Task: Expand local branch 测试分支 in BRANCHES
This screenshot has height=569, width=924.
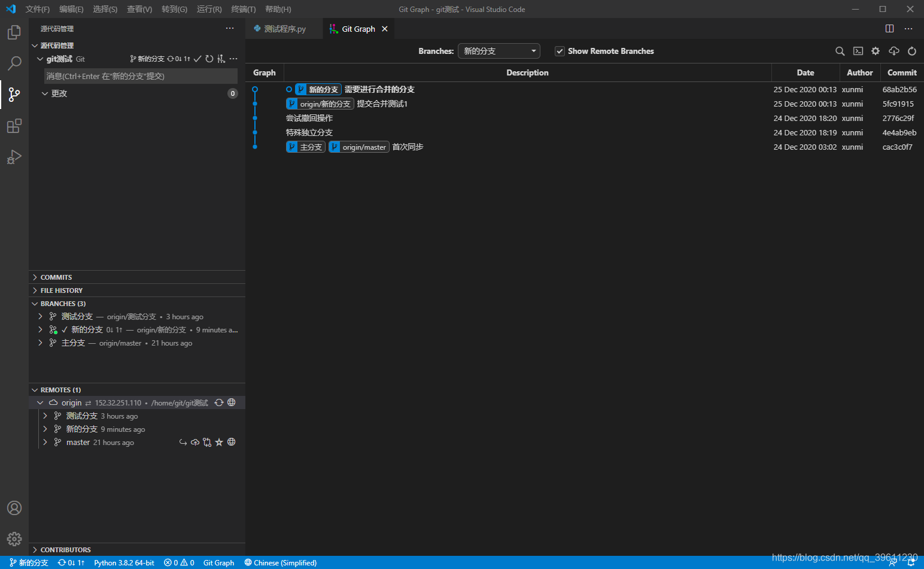Action: (40, 316)
